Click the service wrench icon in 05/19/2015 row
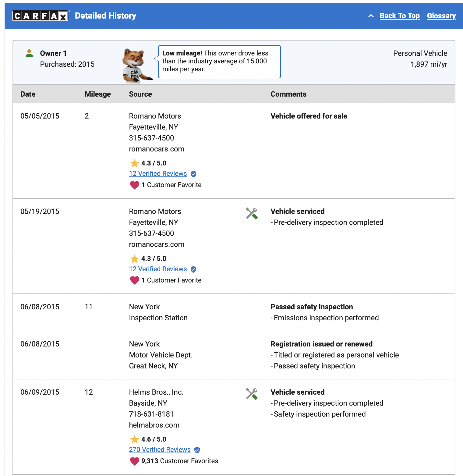 click(252, 213)
